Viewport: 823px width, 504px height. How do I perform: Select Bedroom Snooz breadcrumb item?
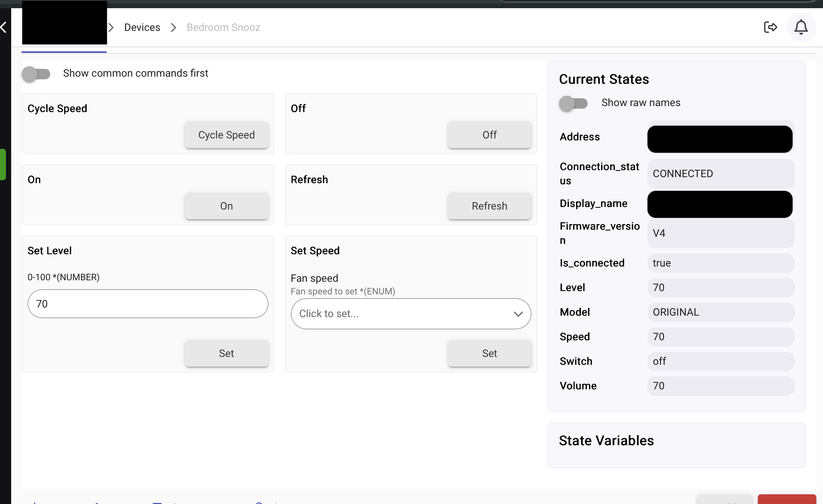223,28
